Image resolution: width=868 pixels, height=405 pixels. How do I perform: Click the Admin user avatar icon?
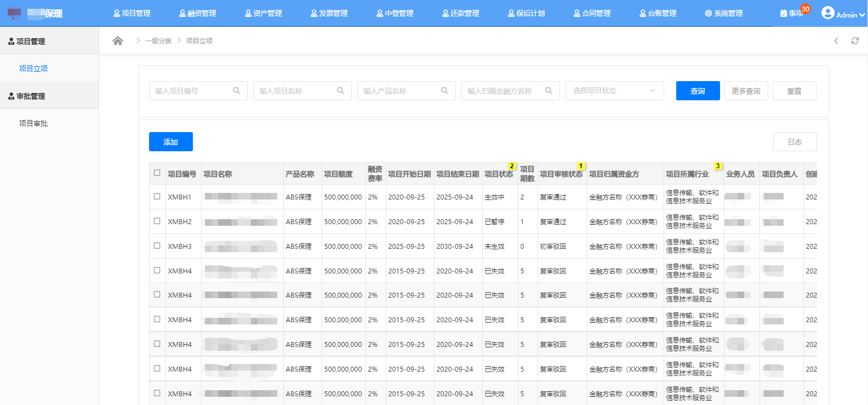828,13
